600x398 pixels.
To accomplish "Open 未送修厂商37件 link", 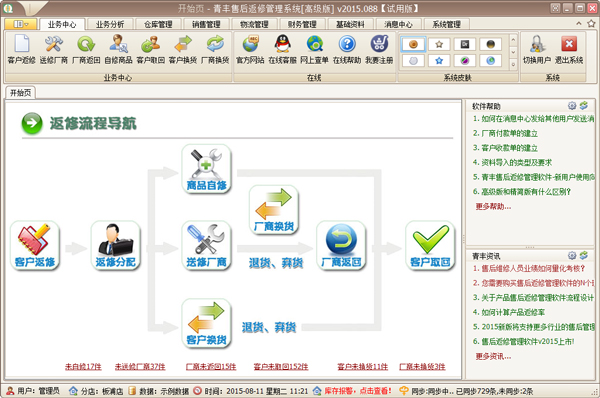I will 140,367.
